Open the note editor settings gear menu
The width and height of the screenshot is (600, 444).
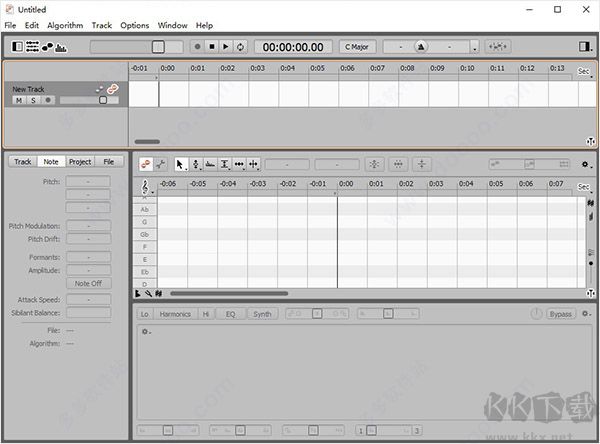(586, 165)
